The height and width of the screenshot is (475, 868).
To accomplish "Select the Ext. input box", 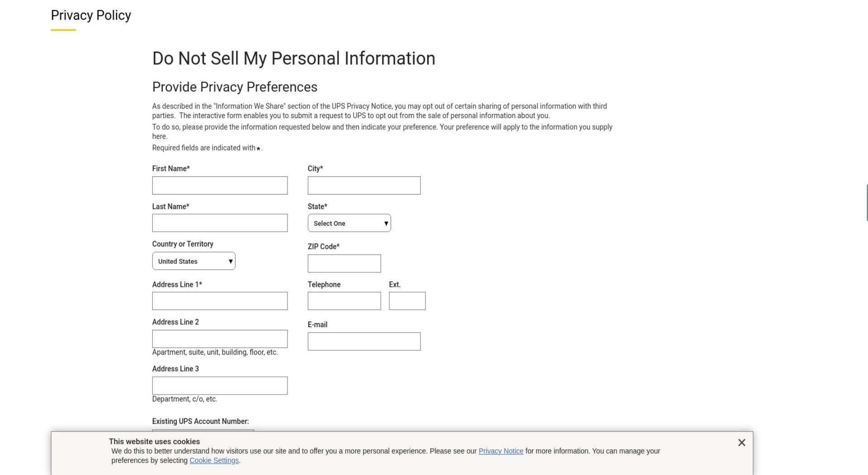I will pos(407,301).
